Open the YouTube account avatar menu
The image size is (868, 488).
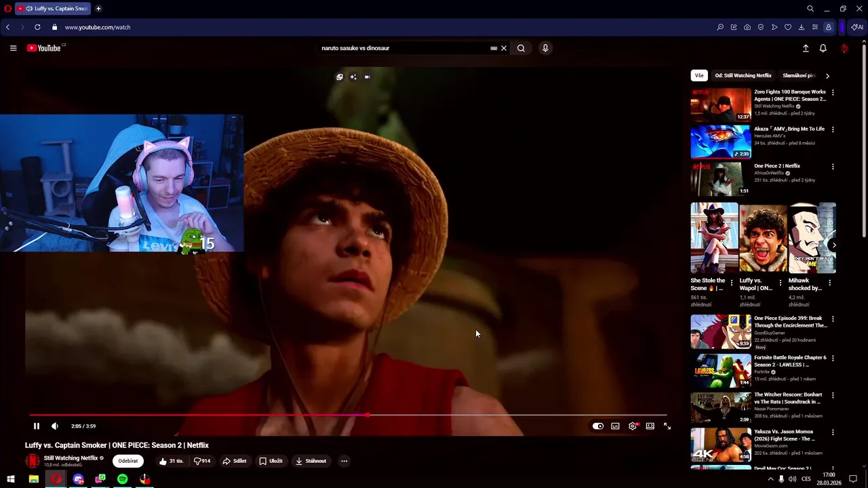tap(844, 48)
